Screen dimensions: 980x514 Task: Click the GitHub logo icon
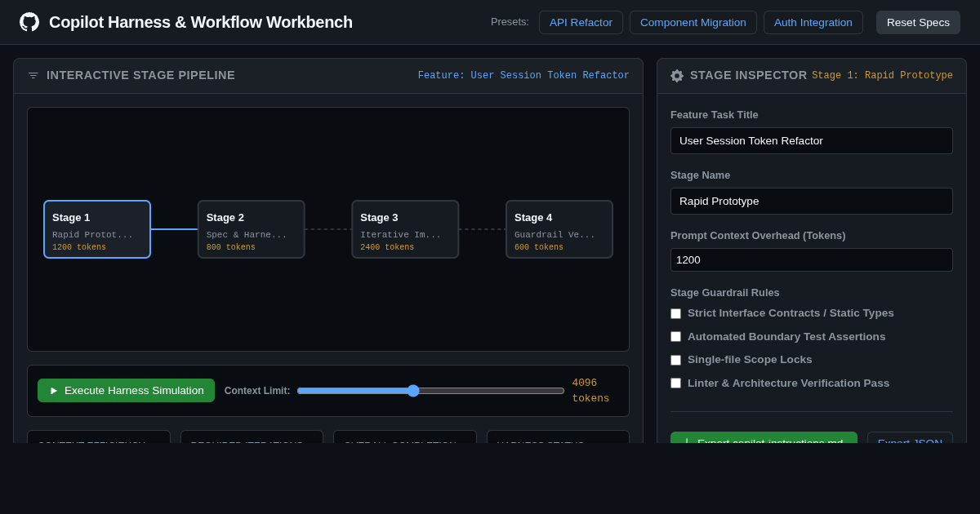point(29,22)
